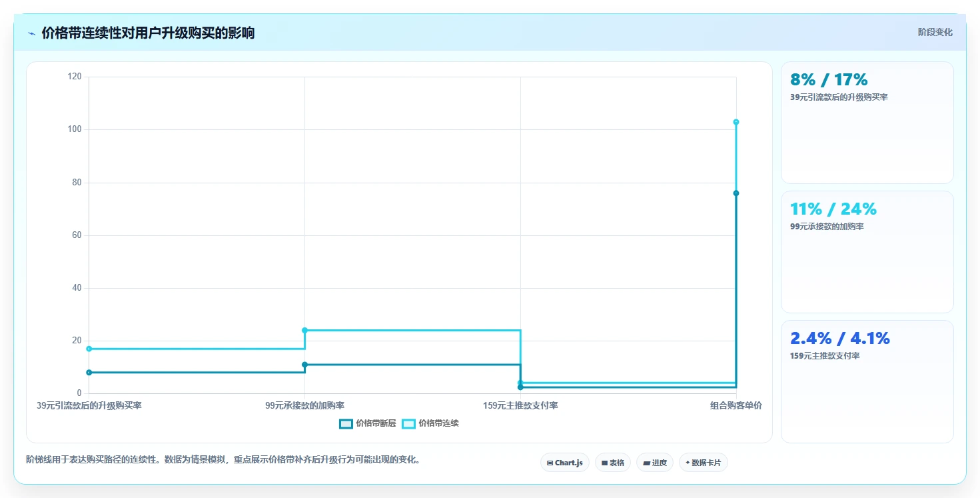Click the y-axis value 60
This screenshot has height=498, width=980.
(x=77, y=235)
